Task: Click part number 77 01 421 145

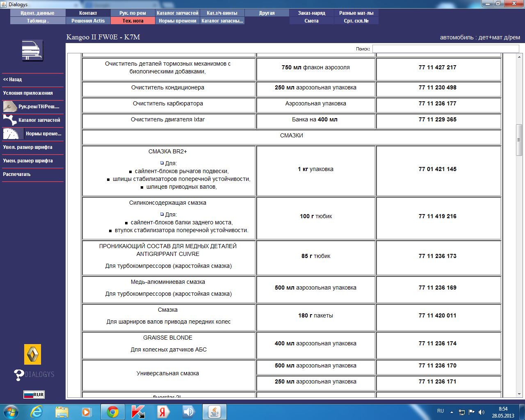Action: pos(438,169)
